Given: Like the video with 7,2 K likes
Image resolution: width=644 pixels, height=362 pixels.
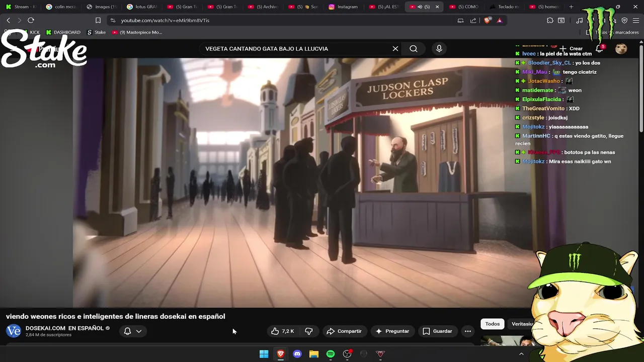Looking at the screenshot, I should point(282,331).
